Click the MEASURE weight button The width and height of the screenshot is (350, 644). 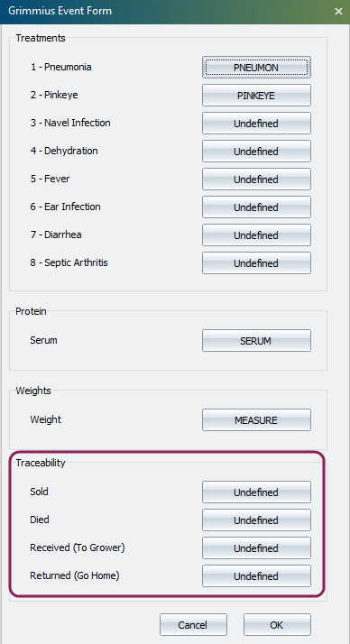(256, 419)
